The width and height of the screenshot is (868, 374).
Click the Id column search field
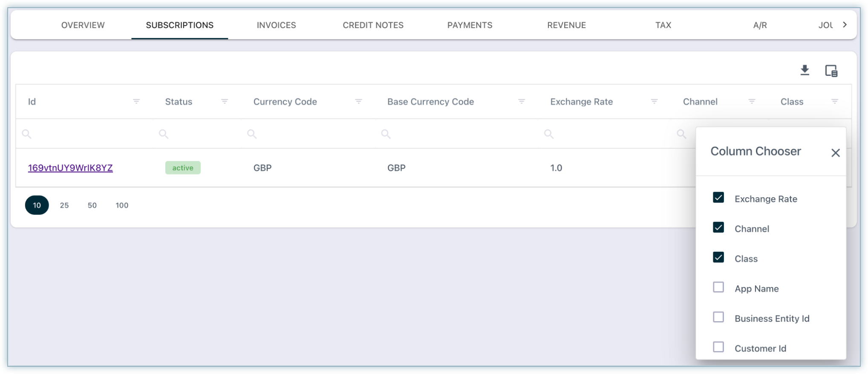(85, 134)
